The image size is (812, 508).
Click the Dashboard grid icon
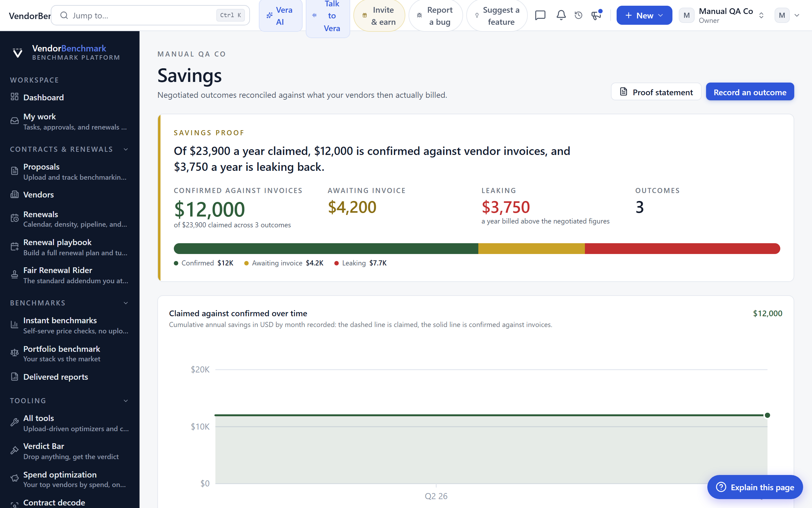pyautogui.click(x=14, y=97)
